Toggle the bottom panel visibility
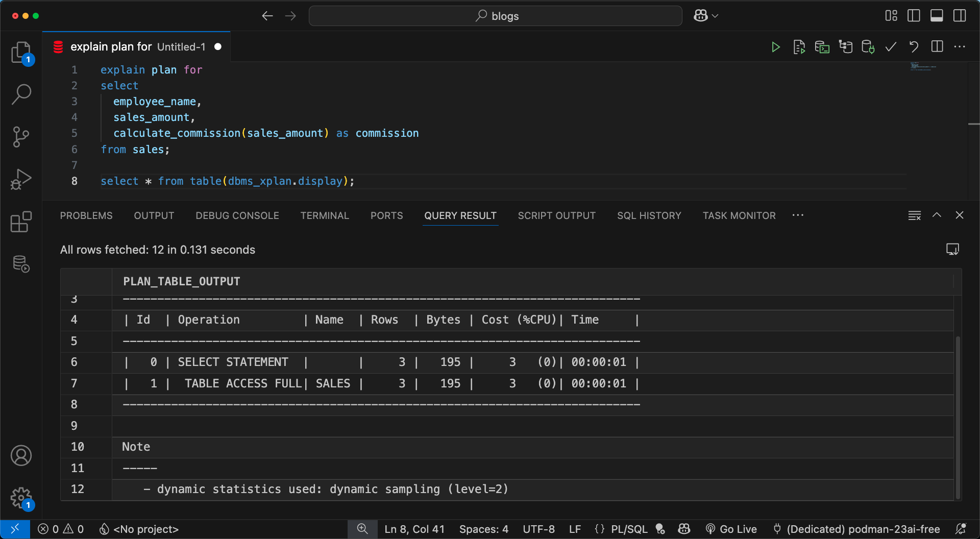 (x=937, y=16)
